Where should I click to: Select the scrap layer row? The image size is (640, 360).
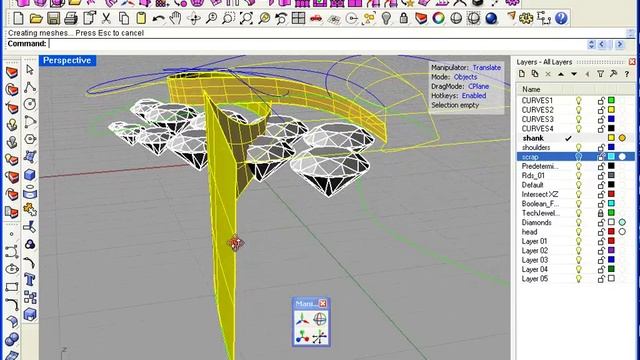[x=576, y=157]
